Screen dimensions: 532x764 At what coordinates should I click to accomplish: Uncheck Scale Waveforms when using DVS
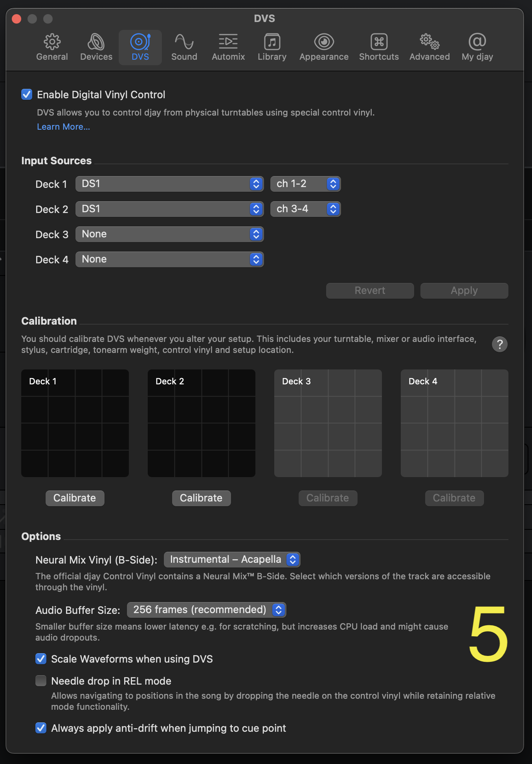[41, 659]
